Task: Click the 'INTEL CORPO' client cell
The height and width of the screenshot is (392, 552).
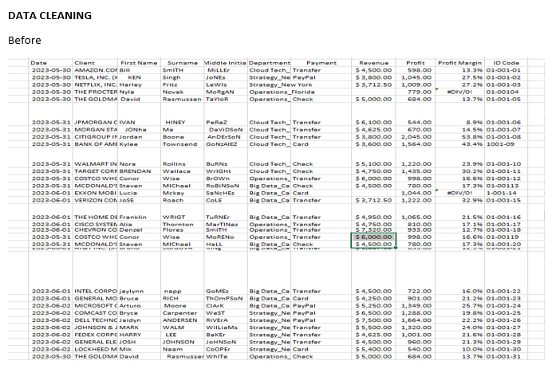Action: click(x=96, y=291)
